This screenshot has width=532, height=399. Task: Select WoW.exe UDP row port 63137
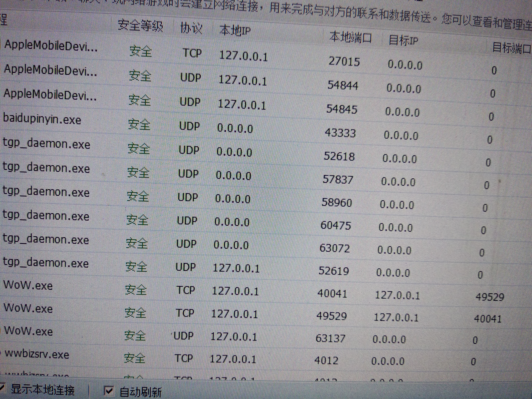28,331
